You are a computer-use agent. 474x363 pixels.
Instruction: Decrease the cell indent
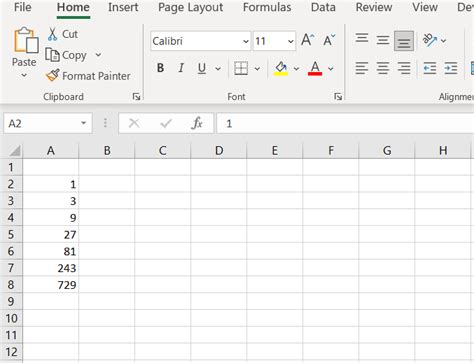tap(430, 69)
